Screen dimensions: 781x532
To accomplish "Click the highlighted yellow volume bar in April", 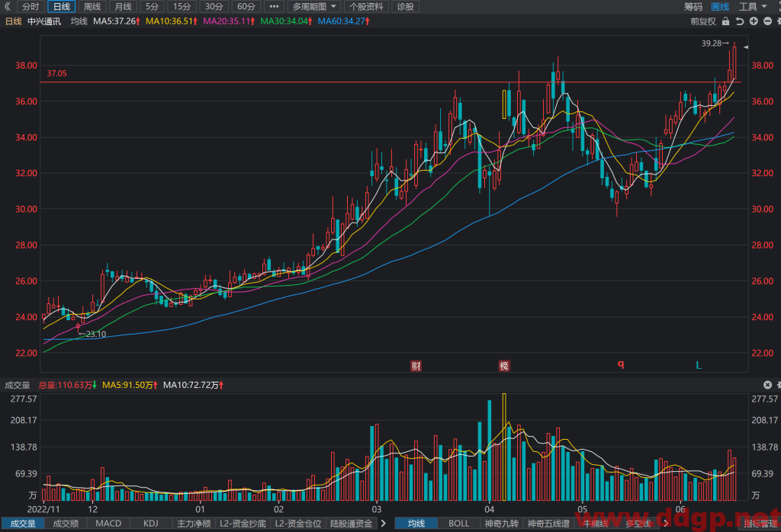I will (x=504, y=447).
